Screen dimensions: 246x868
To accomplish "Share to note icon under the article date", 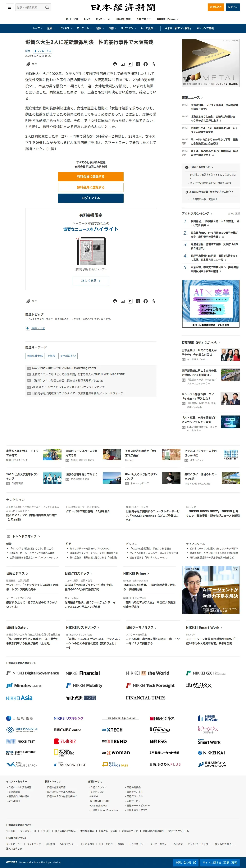I will (x=130, y=64).
